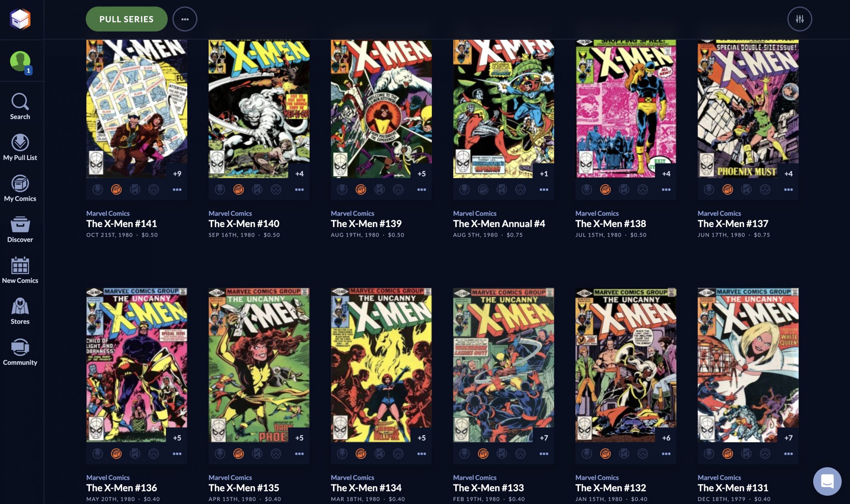Open the filter settings sliders icon

click(x=800, y=19)
